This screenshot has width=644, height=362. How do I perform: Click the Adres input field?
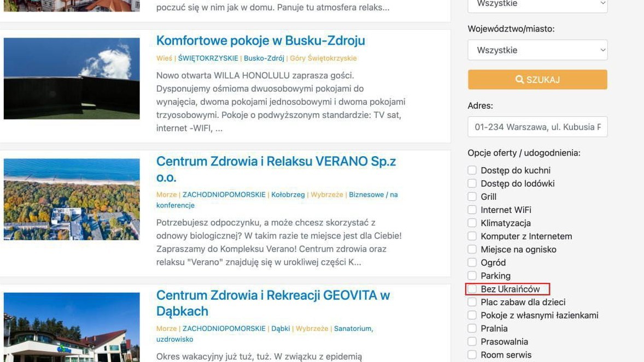tap(537, 127)
